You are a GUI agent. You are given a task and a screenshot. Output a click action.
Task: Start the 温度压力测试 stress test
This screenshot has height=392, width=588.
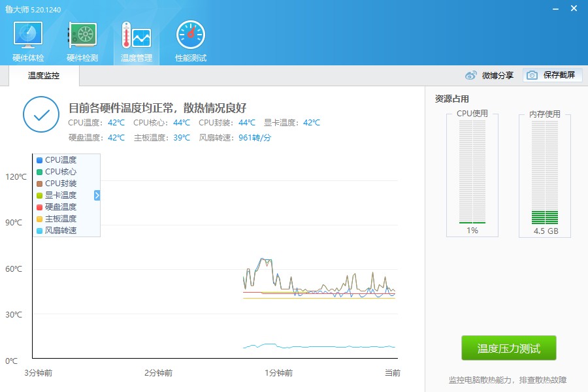click(509, 348)
